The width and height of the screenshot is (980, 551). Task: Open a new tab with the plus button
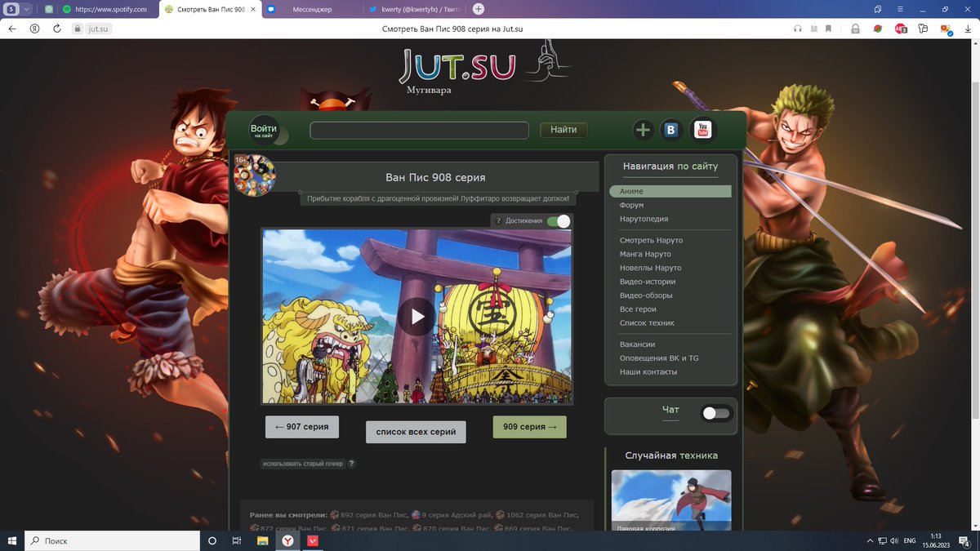479,9
